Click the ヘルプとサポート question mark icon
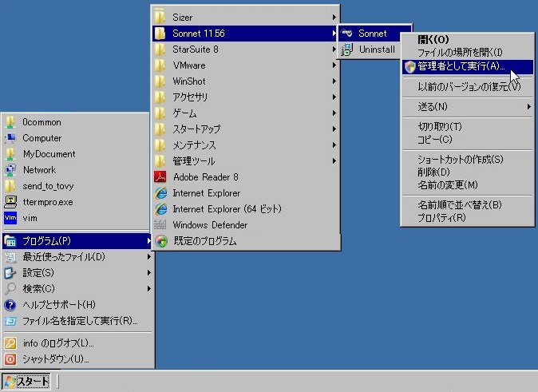538x392 pixels. (10, 305)
